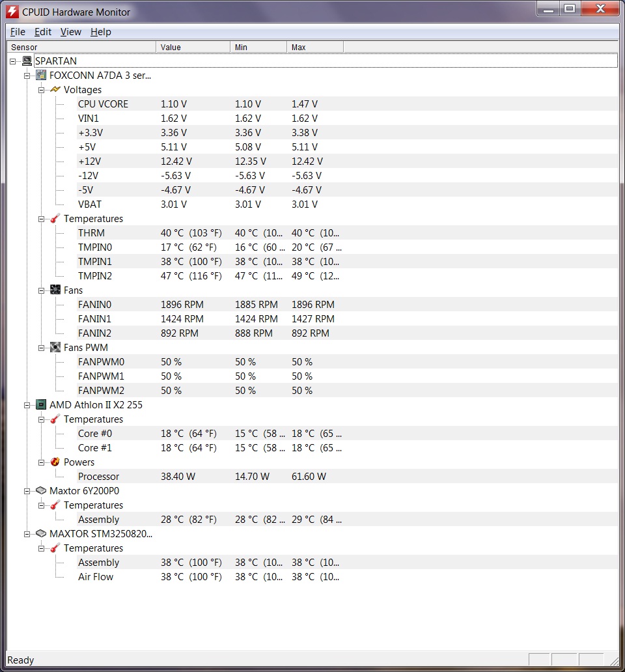
Task: Collapse the Fans group
Action: [41, 290]
